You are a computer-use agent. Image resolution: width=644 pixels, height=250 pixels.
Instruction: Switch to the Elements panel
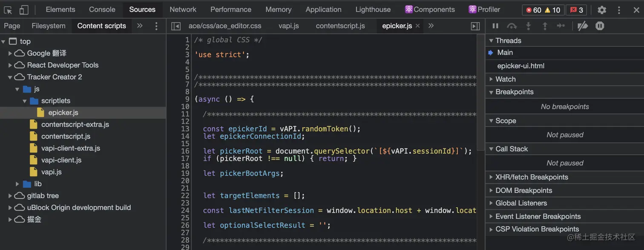coord(60,9)
